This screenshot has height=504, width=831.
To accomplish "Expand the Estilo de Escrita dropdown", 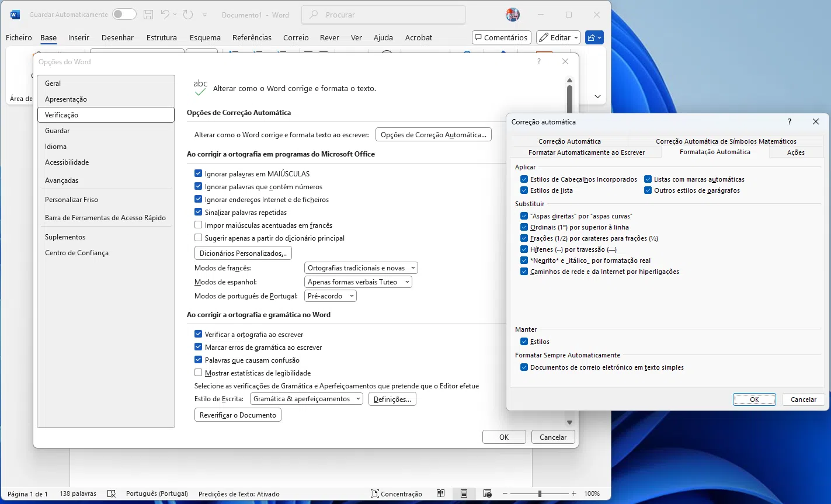I will pos(306,399).
